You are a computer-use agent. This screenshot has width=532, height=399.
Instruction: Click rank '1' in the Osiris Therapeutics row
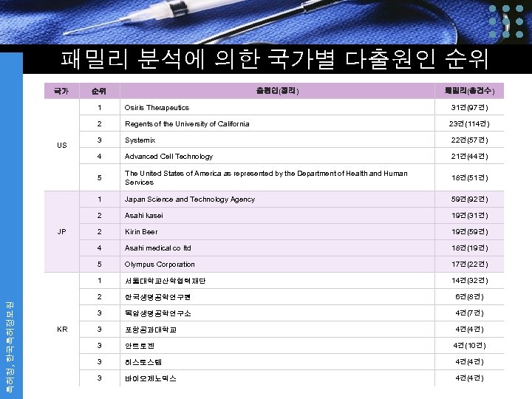pyautogui.click(x=100, y=108)
